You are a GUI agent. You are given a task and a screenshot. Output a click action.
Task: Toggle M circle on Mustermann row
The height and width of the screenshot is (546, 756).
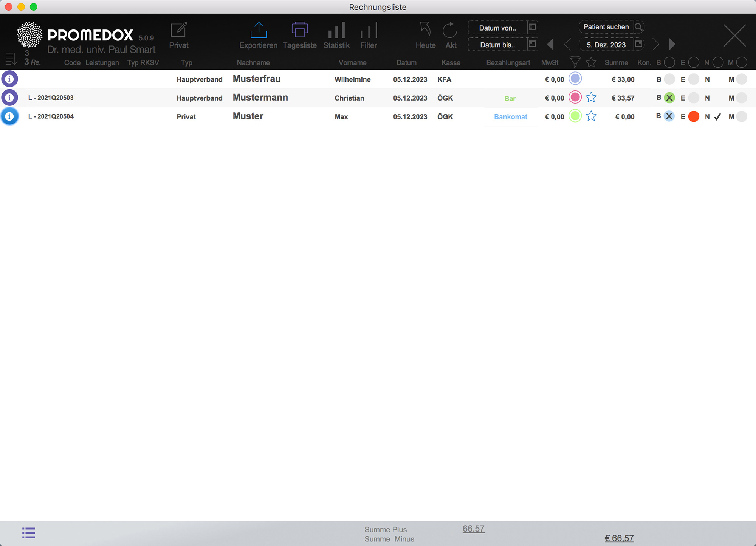click(742, 98)
